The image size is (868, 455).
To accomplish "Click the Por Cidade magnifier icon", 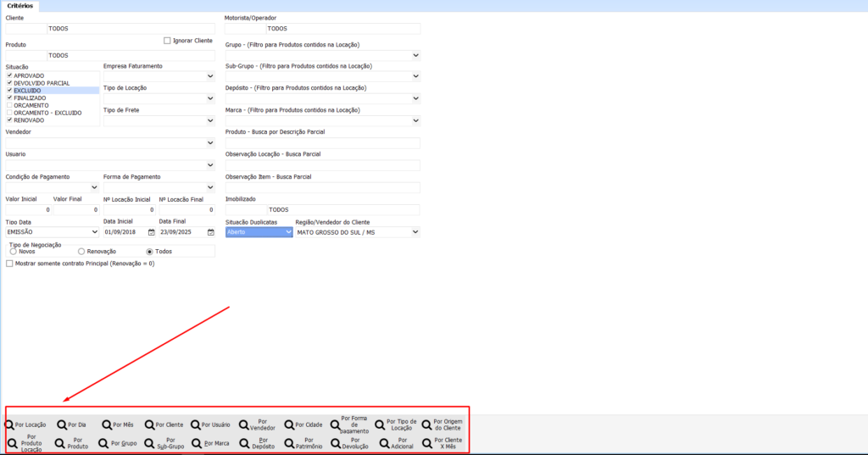I will pos(289,424).
